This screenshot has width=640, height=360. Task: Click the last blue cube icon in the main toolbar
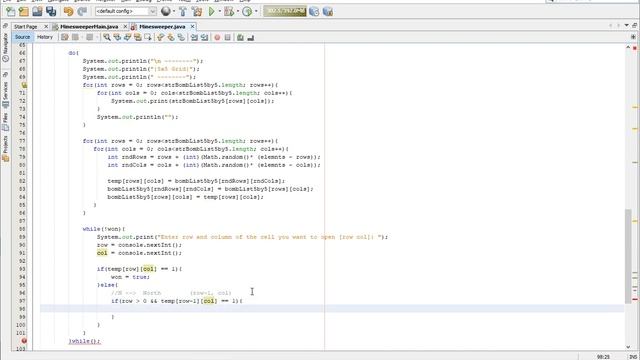tap(328, 11)
